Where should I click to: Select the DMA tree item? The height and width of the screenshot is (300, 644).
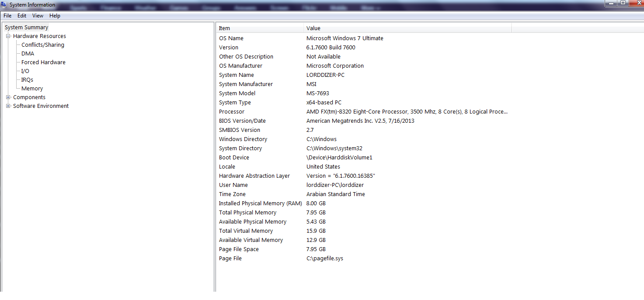(x=28, y=54)
